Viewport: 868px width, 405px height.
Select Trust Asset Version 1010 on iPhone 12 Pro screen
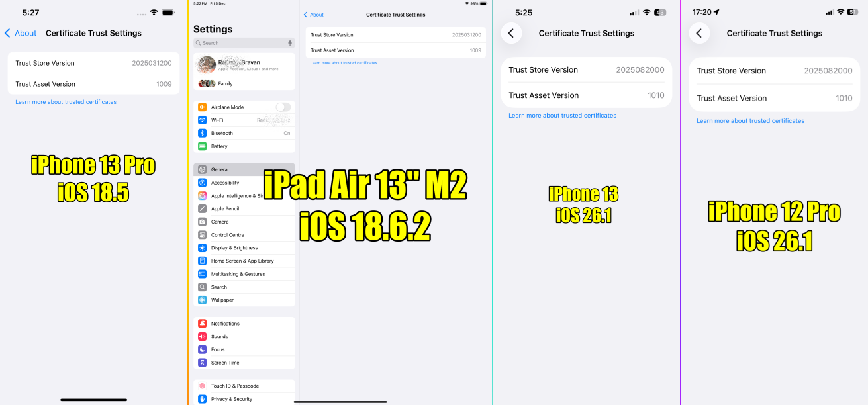775,98
